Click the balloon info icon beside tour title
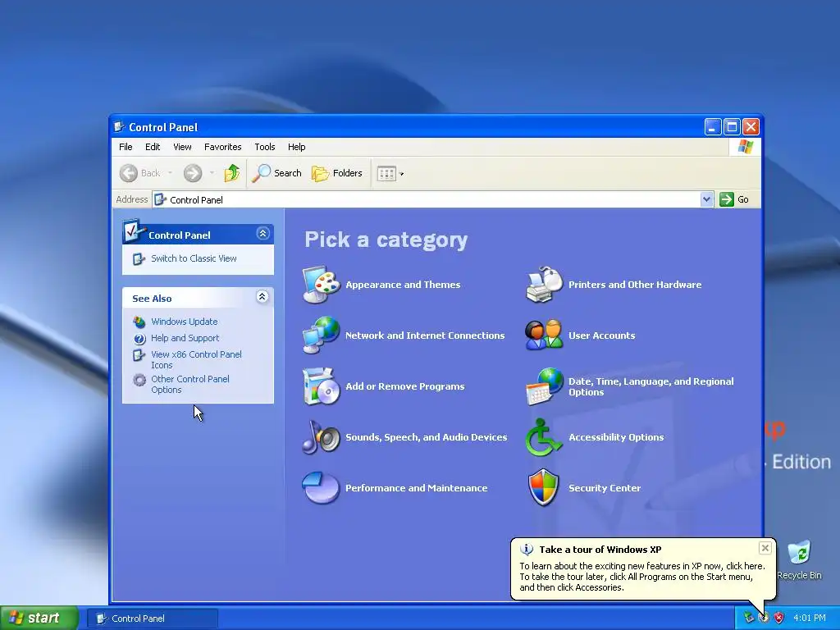The image size is (840, 630). pos(527,550)
